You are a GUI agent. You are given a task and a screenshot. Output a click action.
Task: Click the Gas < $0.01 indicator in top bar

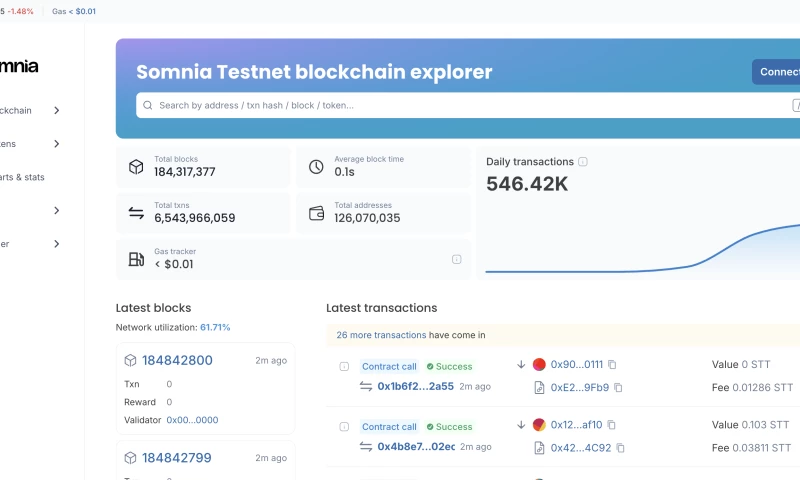[x=73, y=11]
